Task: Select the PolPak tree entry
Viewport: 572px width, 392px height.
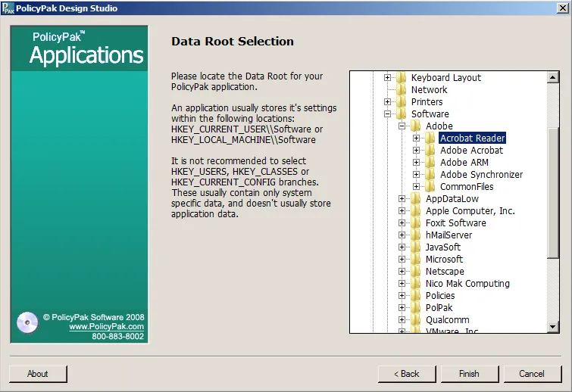Action: click(439, 307)
